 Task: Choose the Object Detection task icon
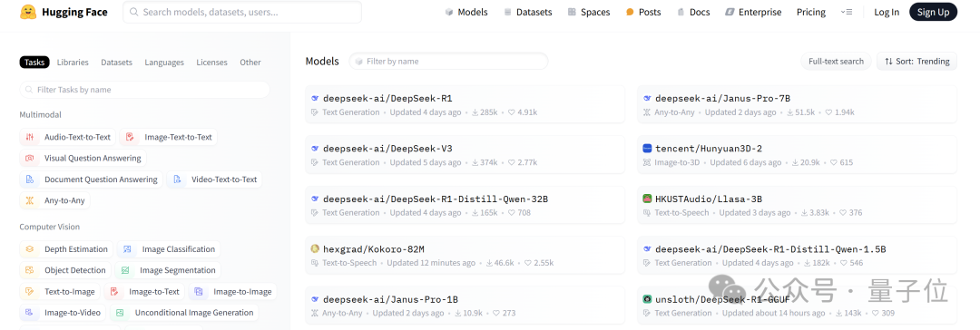[x=30, y=271]
